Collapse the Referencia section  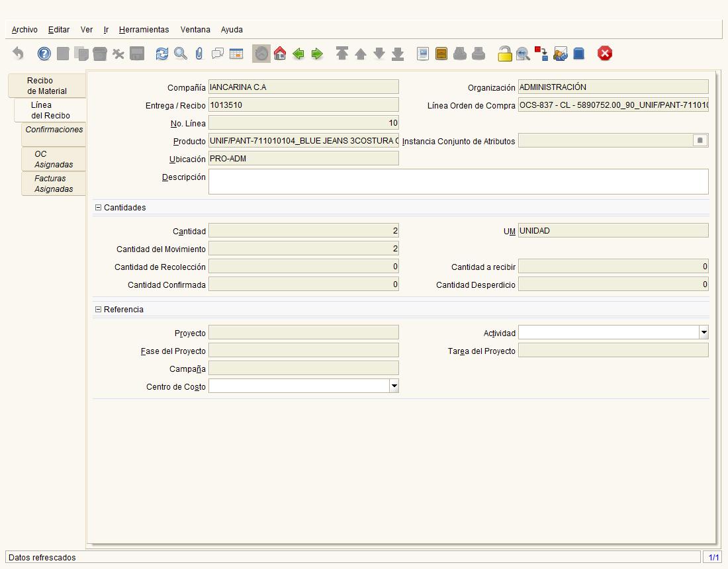tap(98, 309)
